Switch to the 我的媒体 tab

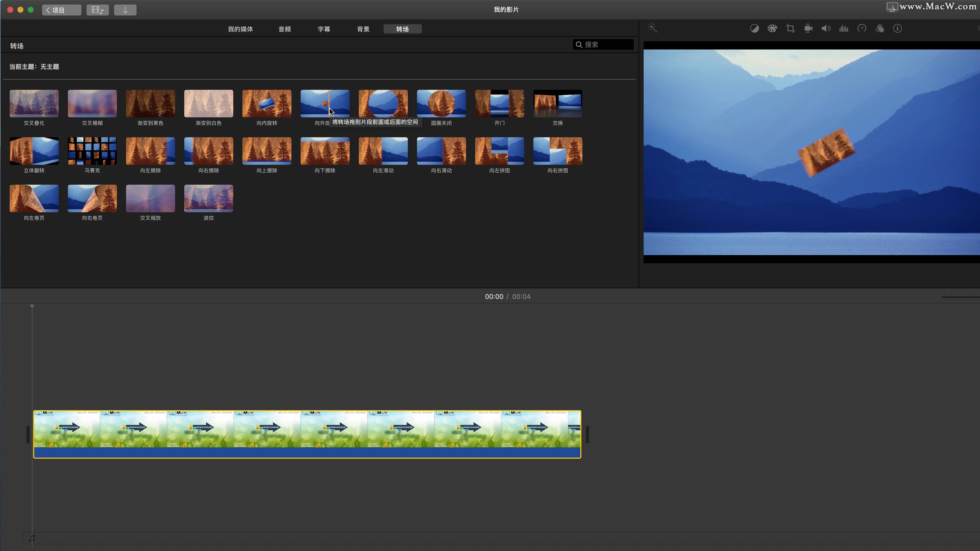(240, 29)
